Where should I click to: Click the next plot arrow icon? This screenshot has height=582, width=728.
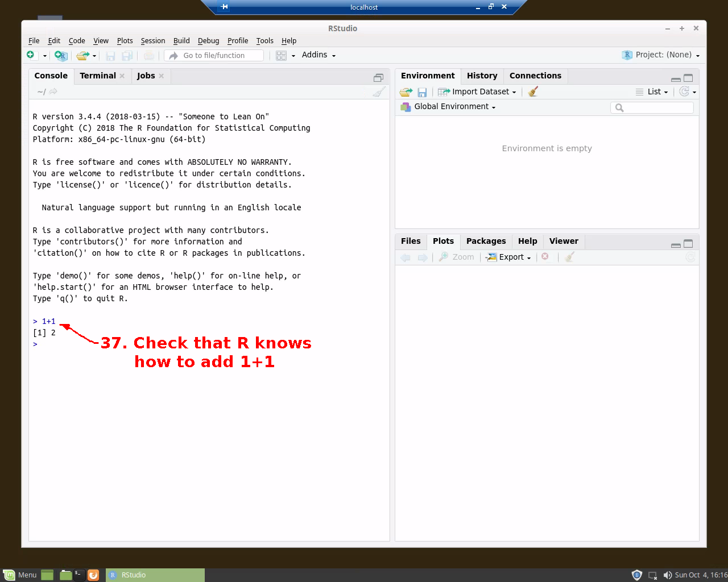tap(423, 257)
